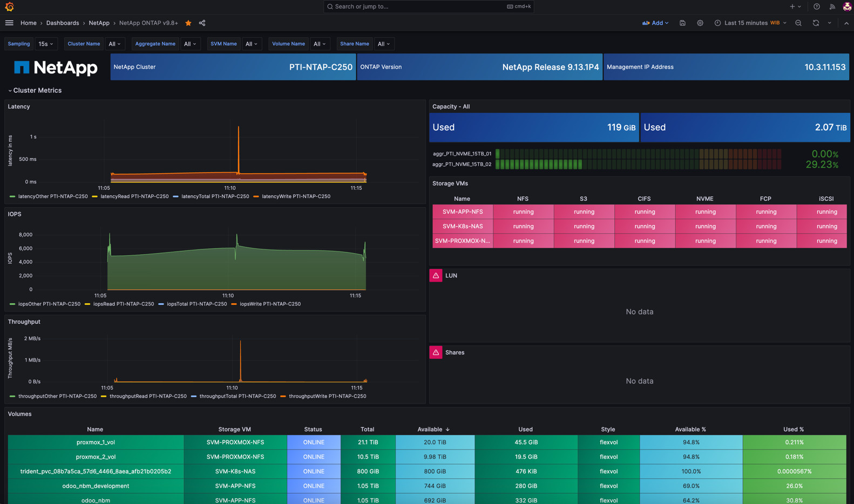Image resolution: width=854 pixels, height=504 pixels.
Task: Open dashboard settings gear icon
Action: click(700, 23)
